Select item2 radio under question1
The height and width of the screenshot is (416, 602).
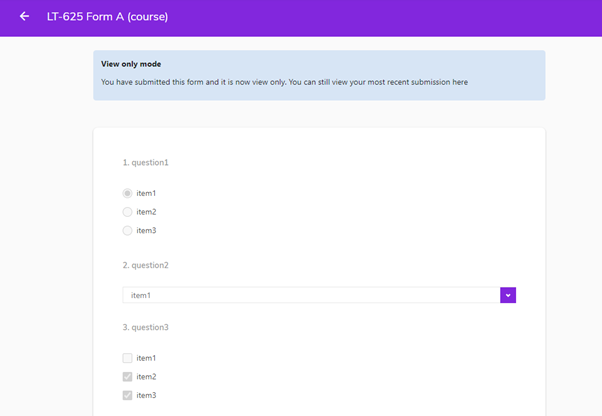(x=127, y=212)
